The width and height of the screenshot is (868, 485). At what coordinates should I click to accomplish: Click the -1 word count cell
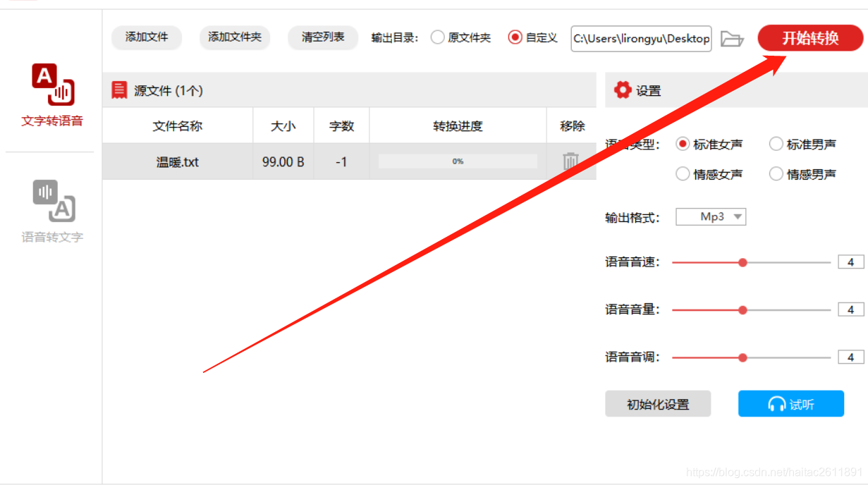click(x=341, y=161)
